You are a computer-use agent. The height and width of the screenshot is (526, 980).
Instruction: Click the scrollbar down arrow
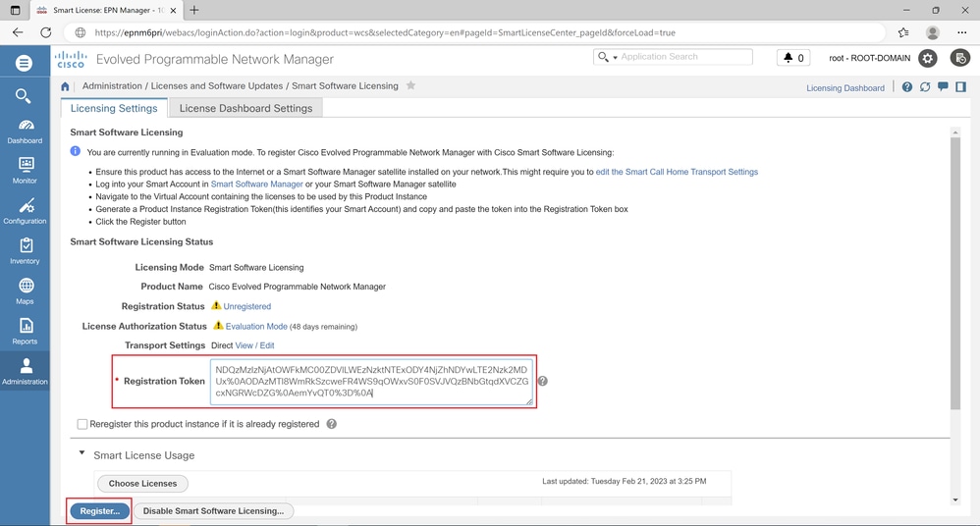coord(955,500)
